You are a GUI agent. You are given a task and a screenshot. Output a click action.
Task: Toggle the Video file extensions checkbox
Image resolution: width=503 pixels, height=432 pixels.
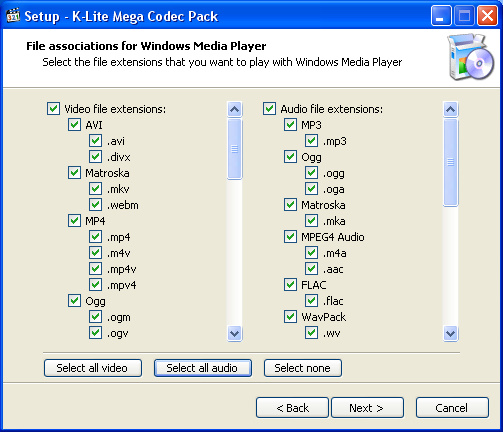point(53,109)
